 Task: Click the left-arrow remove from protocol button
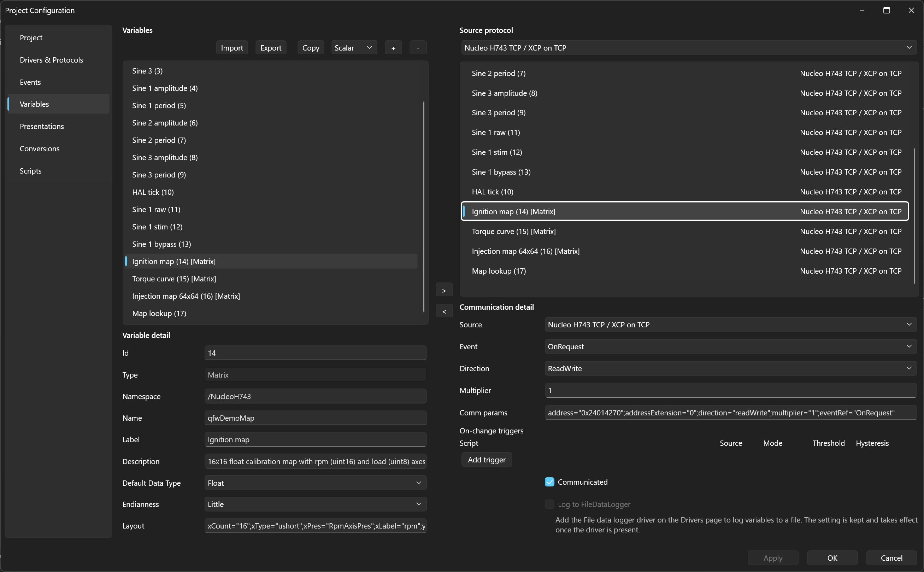pyautogui.click(x=444, y=311)
